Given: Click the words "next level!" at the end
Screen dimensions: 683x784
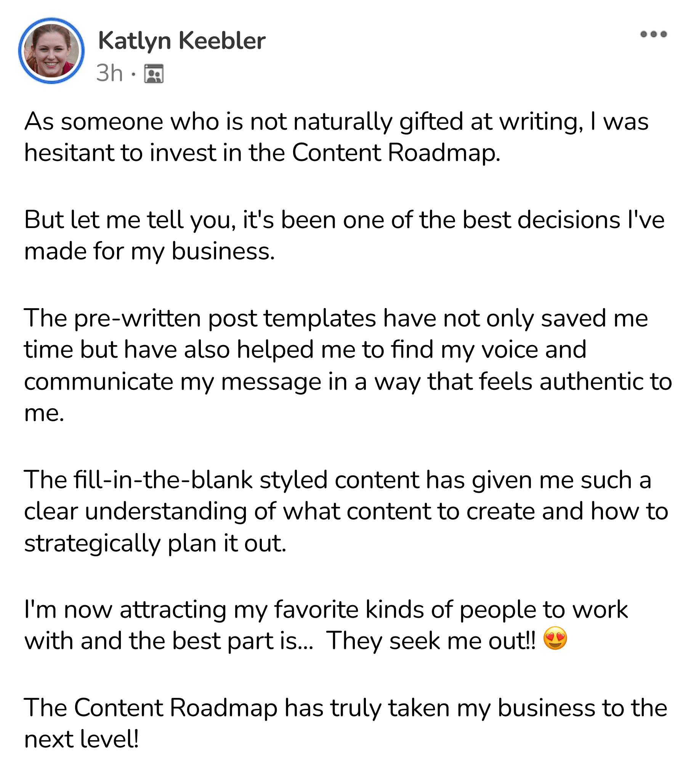Looking at the screenshot, I should pyautogui.click(x=81, y=739).
